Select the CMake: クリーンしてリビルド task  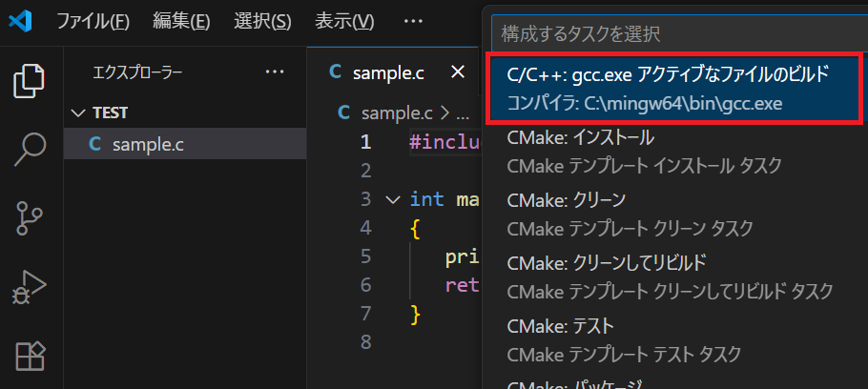click(674, 276)
